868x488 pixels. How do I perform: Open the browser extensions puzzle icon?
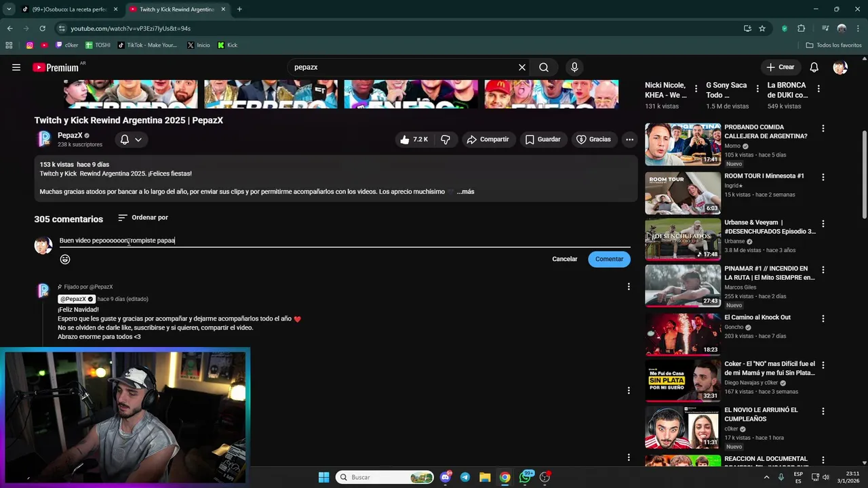pos(801,28)
